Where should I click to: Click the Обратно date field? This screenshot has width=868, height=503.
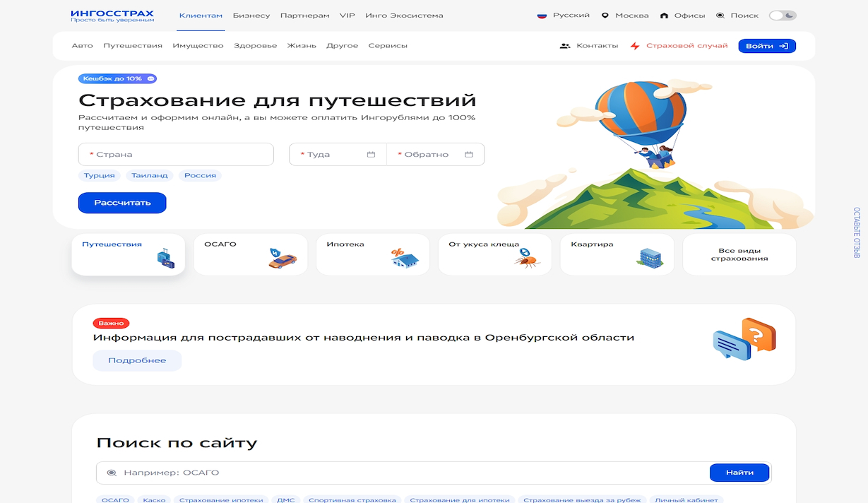tap(436, 155)
